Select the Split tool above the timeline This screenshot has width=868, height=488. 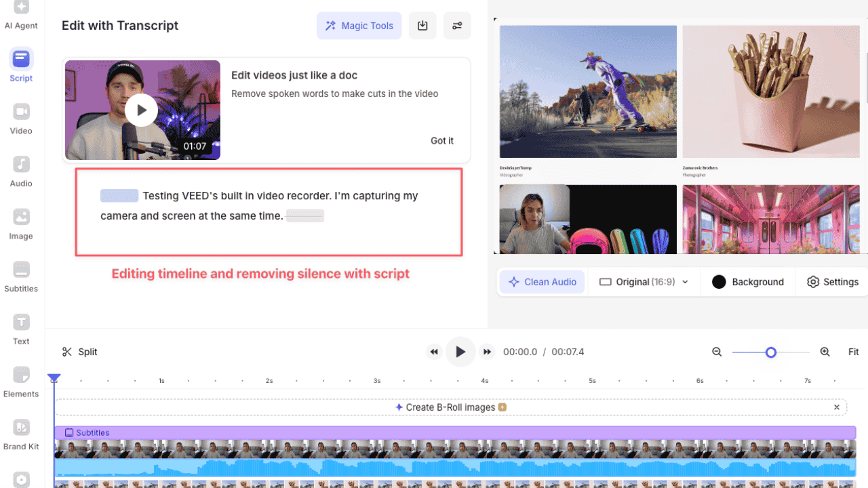coord(79,352)
